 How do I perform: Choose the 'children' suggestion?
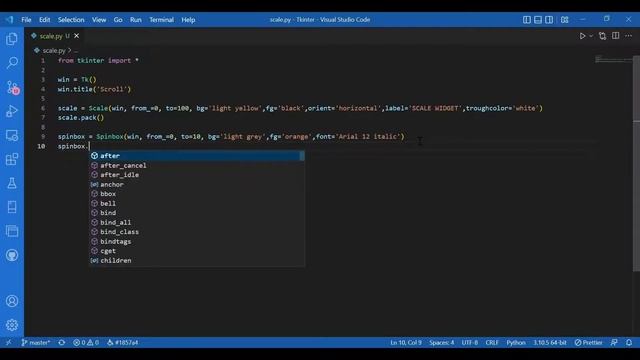click(197, 260)
